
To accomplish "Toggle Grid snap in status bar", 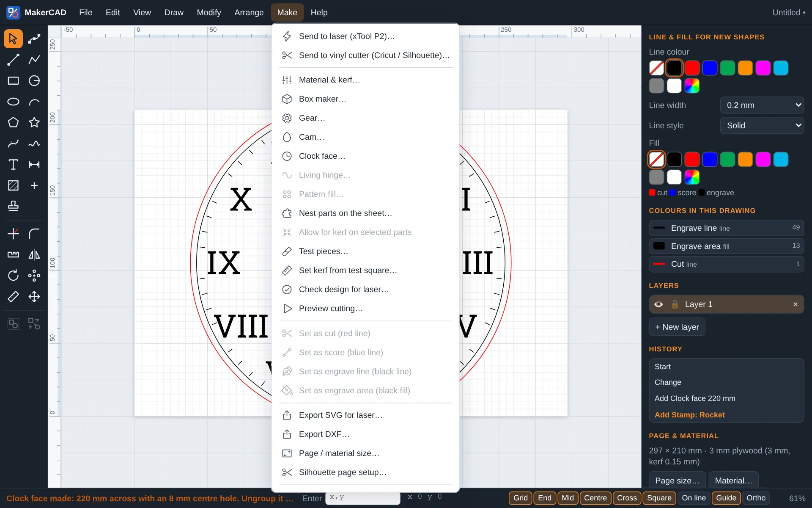I will click(520, 498).
